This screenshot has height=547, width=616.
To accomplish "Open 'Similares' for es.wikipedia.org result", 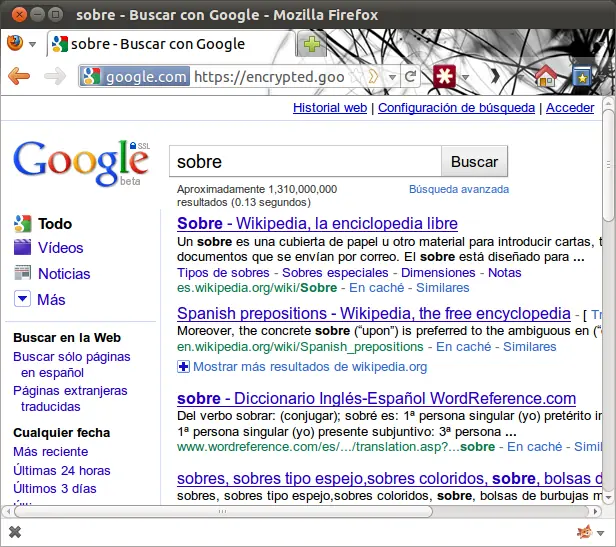I will pos(443,288).
